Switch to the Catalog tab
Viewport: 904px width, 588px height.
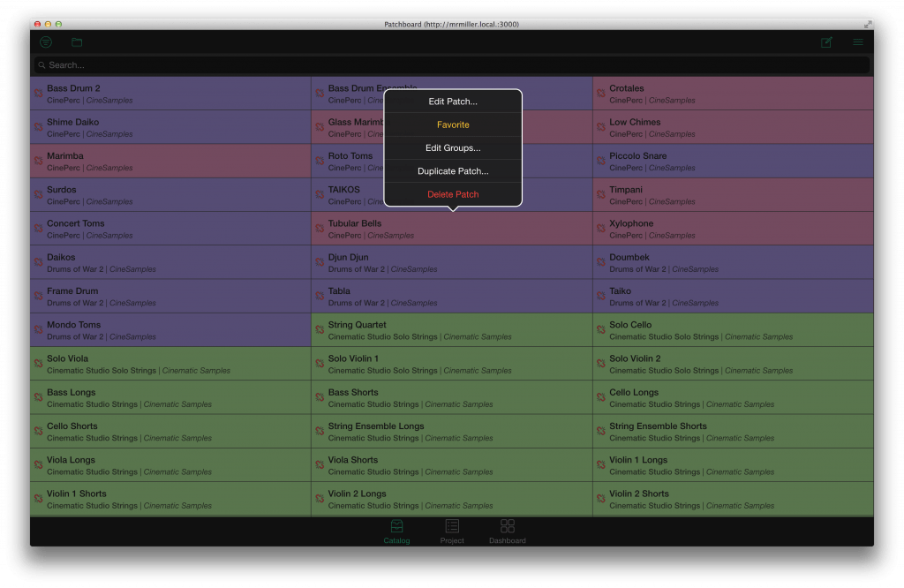396,531
